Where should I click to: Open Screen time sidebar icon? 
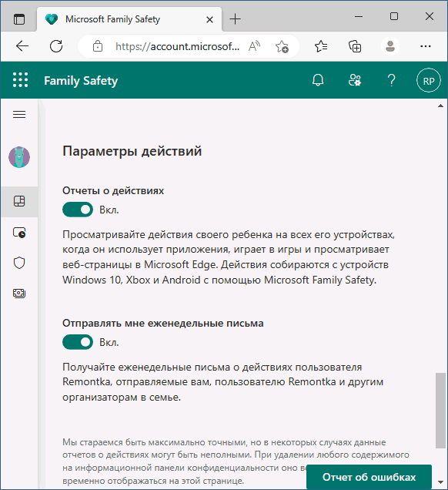click(19, 233)
